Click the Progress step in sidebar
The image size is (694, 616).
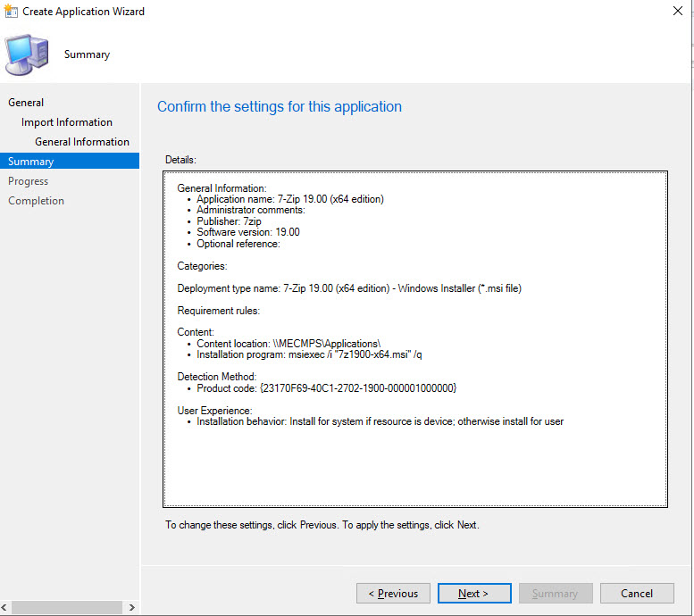(x=29, y=181)
